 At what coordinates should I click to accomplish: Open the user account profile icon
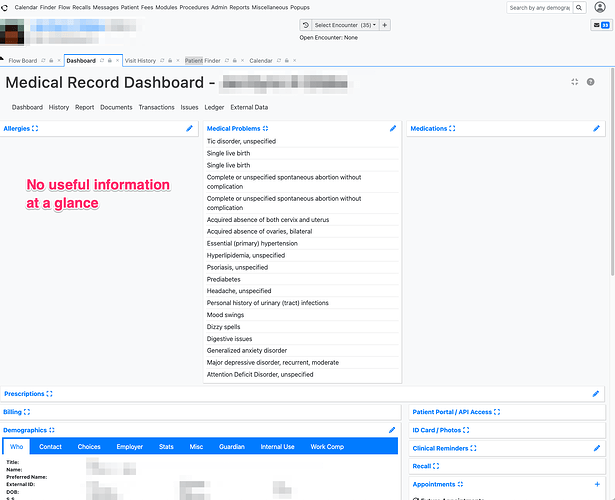[600, 7]
